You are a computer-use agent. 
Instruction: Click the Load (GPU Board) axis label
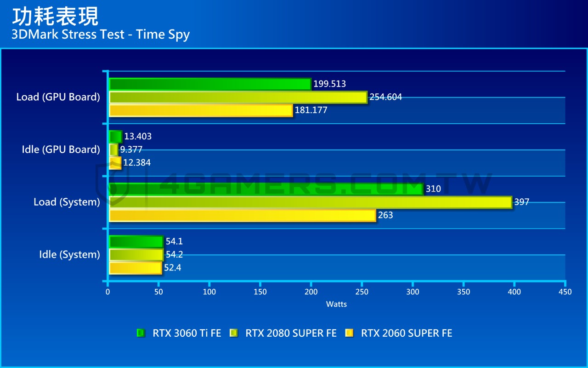(x=58, y=97)
